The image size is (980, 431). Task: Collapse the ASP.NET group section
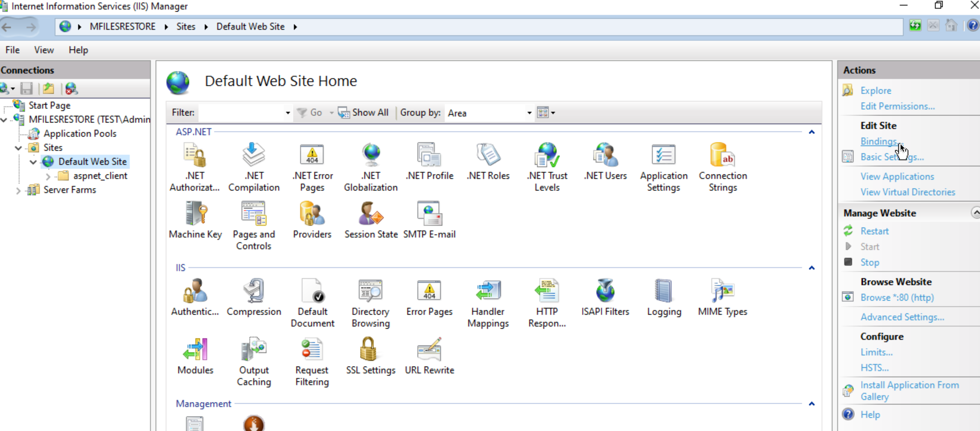tap(811, 132)
